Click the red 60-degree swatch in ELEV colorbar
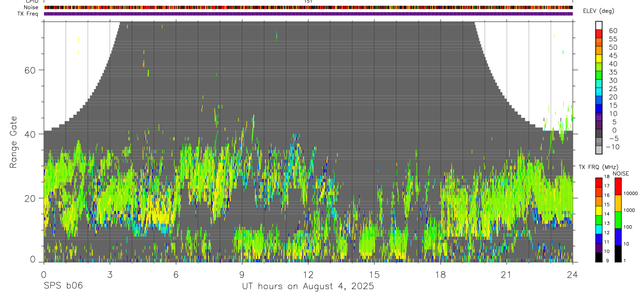This screenshot has height=297, width=644. pos(599,34)
